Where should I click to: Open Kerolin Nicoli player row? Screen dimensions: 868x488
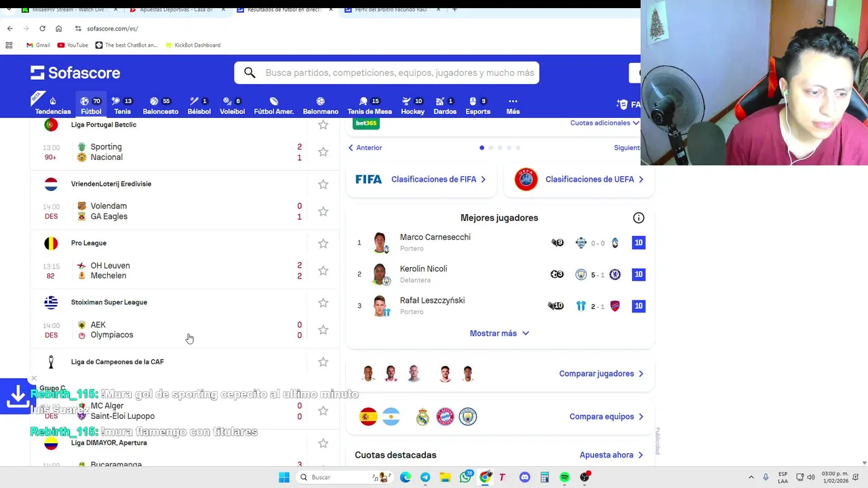500,274
